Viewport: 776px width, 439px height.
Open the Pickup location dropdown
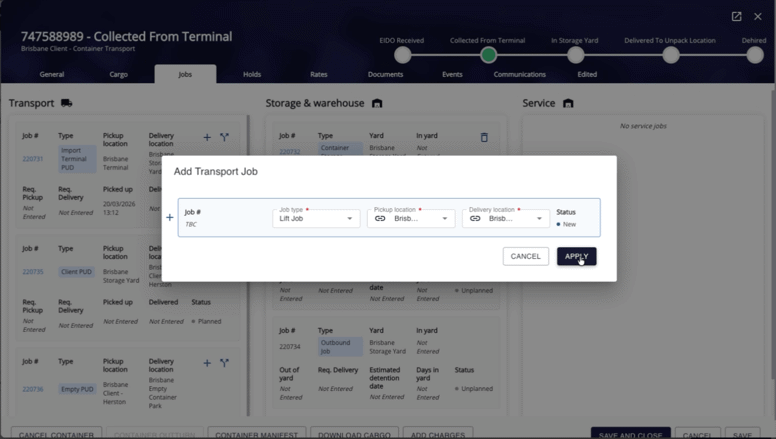point(411,218)
